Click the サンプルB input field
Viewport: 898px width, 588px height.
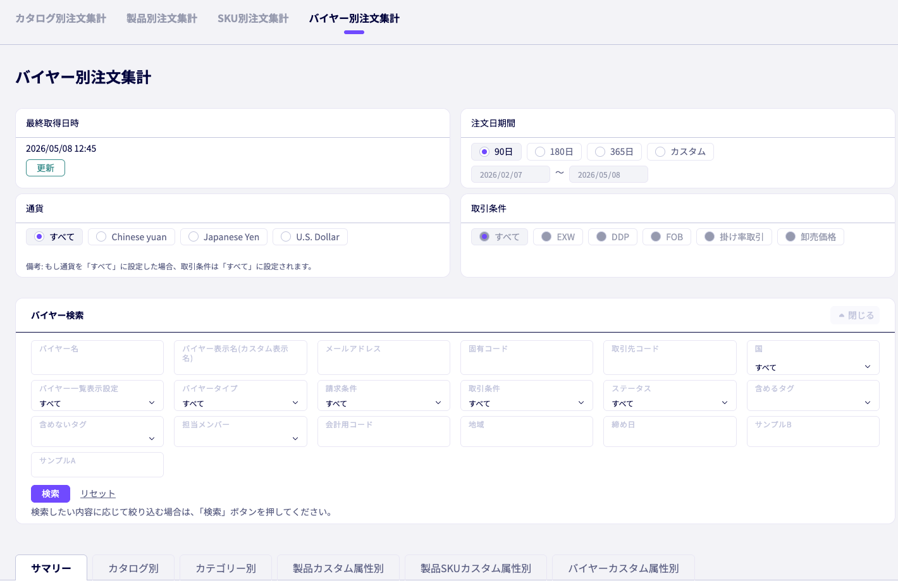(813, 432)
